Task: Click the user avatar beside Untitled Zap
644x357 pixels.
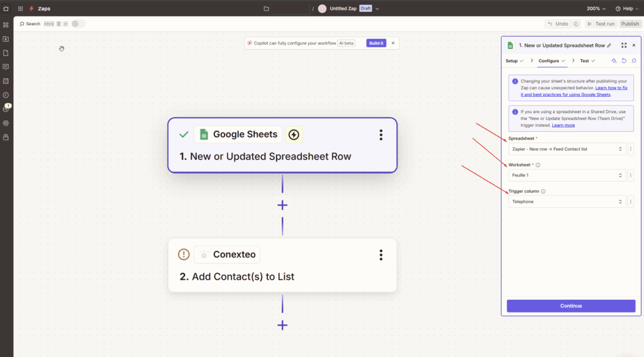Action: [x=323, y=9]
